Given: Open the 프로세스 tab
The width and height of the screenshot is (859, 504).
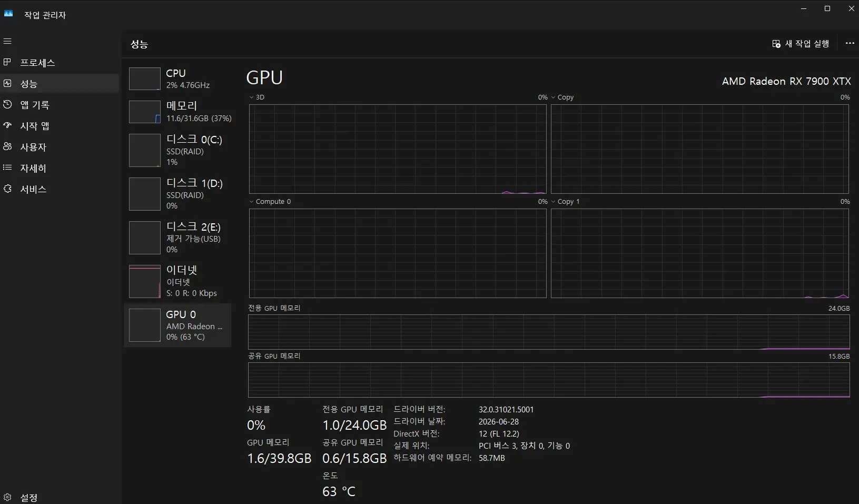Looking at the screenshot, I should [60, 63].
